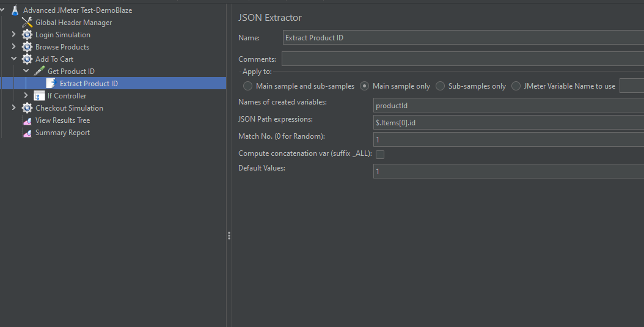
Task: Select Login Simulation in the tree
Action: [63, 35]
